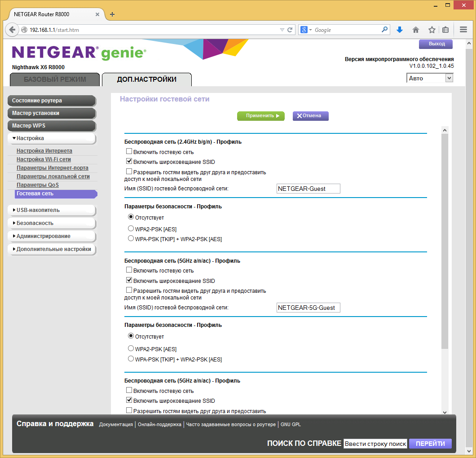Edit the NETGEAR-5G-Guest SSID field
Screen dimensions: 476x458
coord(309,308)
